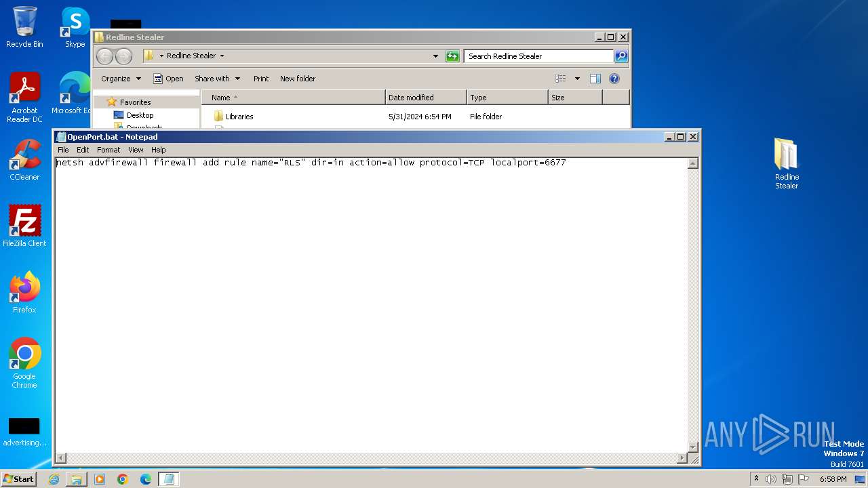Create a New folder in Explorer

coord(298,79)
